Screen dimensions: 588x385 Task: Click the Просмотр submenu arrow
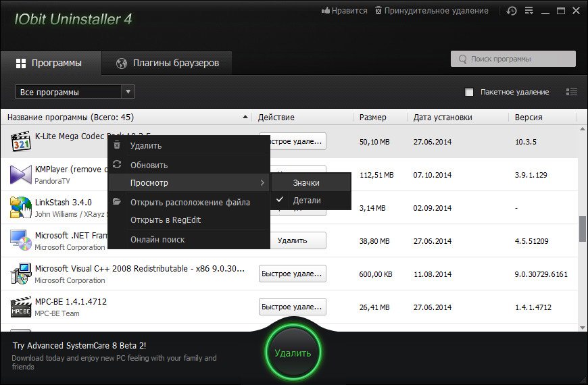[x=262, y=182]
